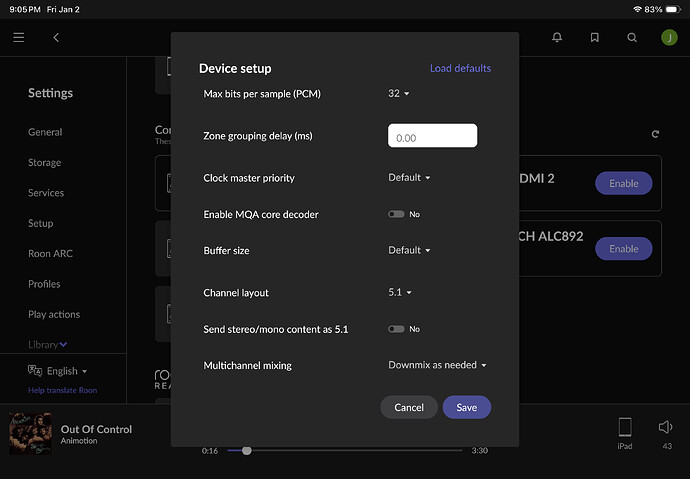
Task: Click the Zone grouping delay field
Action: pos(432,136)
